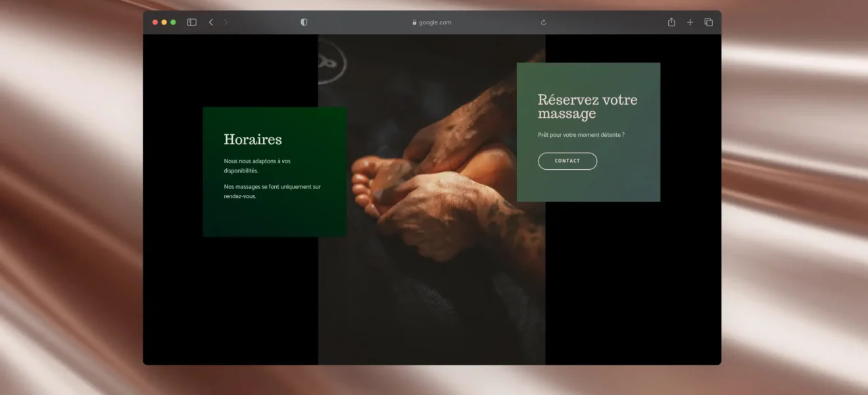Click the "Réservez votre massage" heading

(587, 107)
